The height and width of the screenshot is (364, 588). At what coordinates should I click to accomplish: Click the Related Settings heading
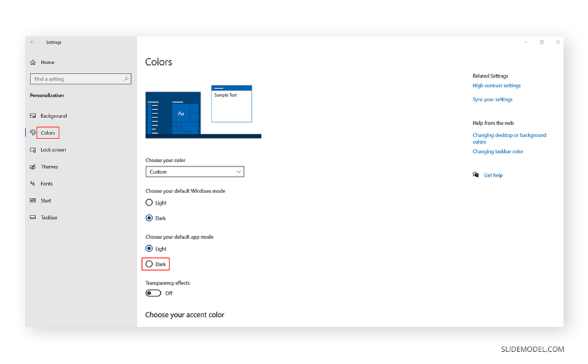click(490, 76)
